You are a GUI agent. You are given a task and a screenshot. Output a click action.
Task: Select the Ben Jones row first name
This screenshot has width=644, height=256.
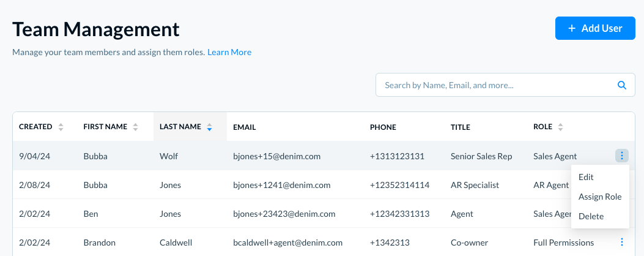(91, 214)
